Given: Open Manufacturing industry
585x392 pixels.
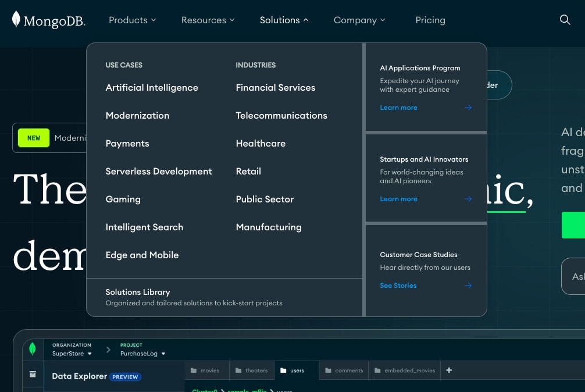Looking at the screenshot, I should pyautogui.click(x=269, y=227).
